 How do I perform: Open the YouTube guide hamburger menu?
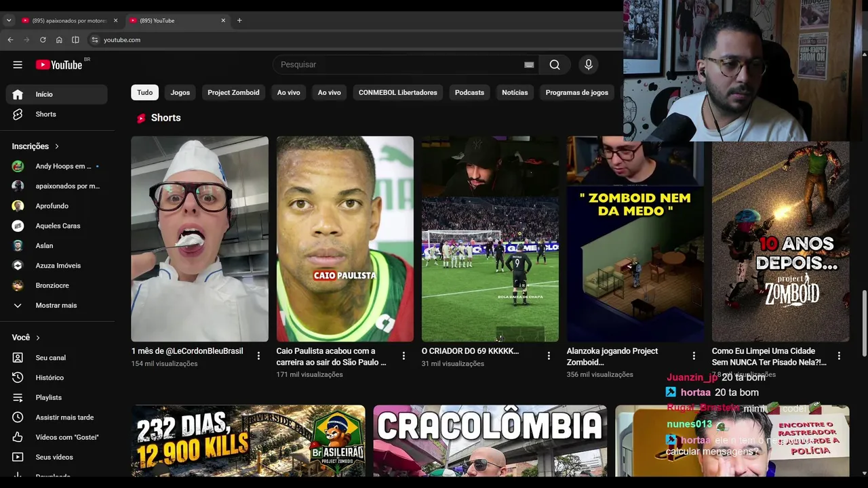click(18, 65)
